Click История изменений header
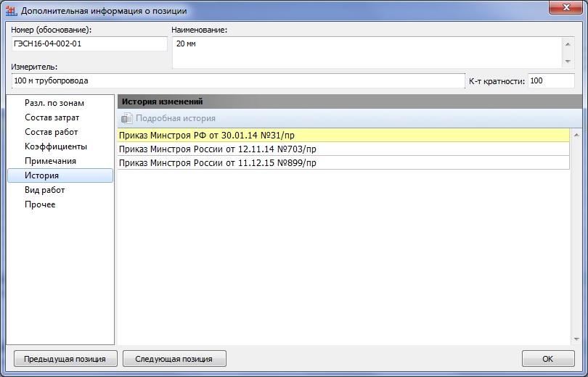The image size is (588, 377). 350,101
